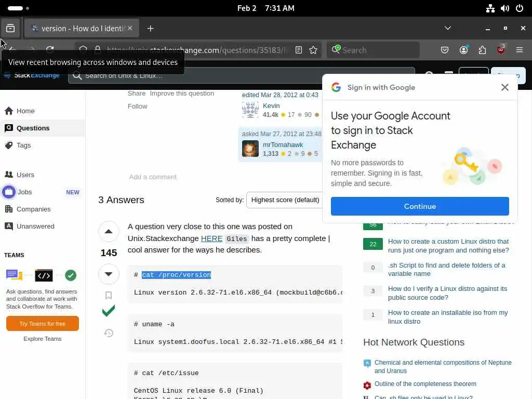This screenshot has width=532, height=399.
Task: Click Follow under the question
Action: [x=137, y=106]
